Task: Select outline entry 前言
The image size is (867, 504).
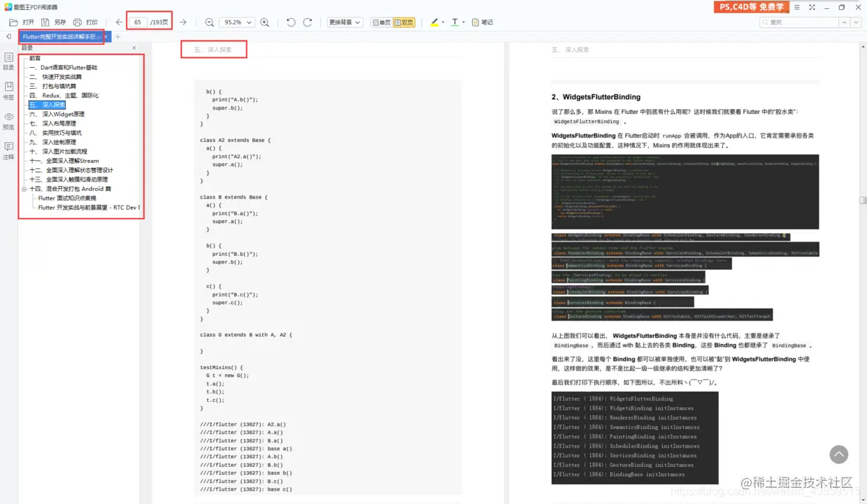Action: (x=35, y=58)
